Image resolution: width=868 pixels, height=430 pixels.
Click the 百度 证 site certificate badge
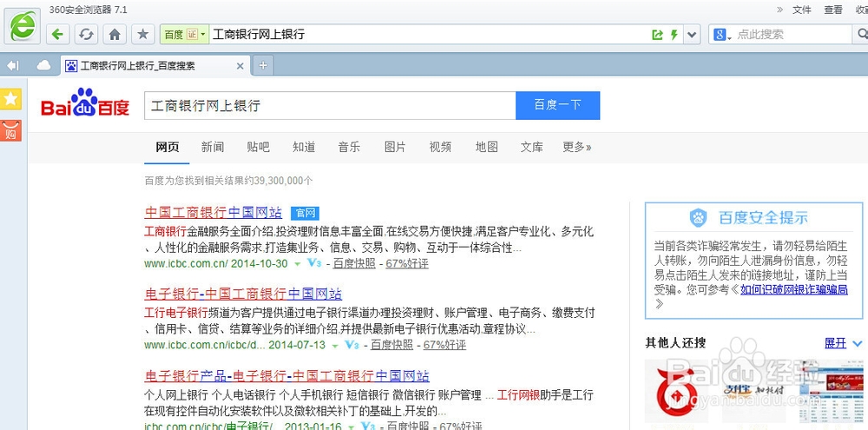184,35
